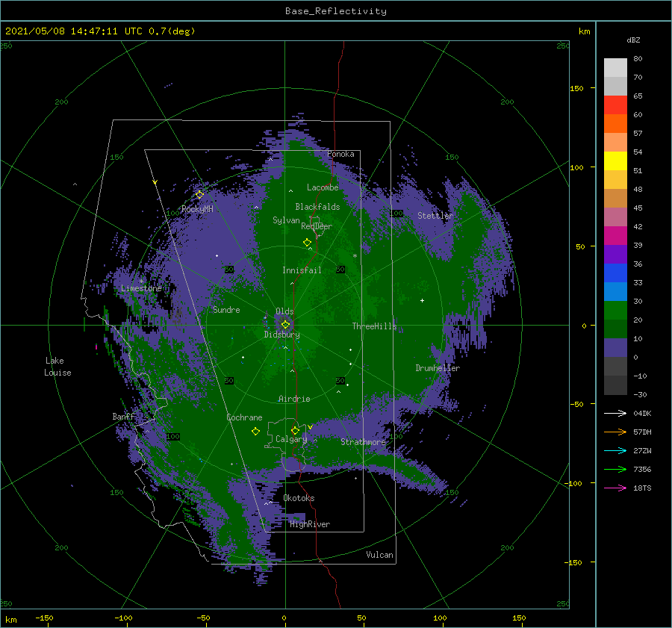
Task: Pick the bright yellow 54-51 dBZ swatch
Action: click(615, 161)
